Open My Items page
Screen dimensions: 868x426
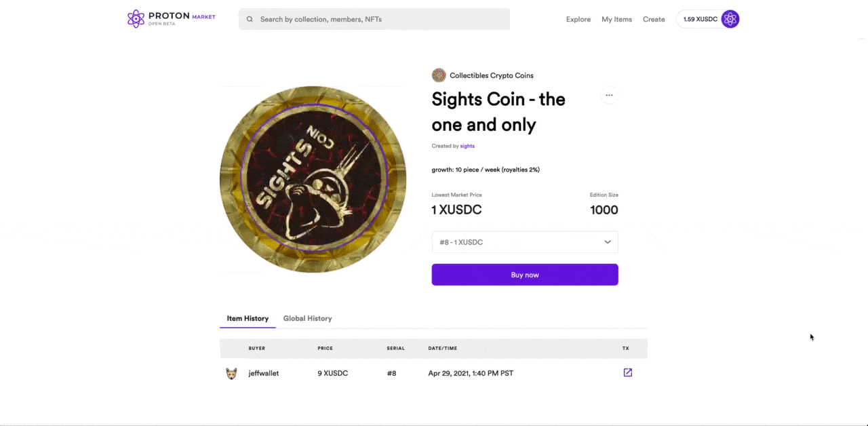616,20
